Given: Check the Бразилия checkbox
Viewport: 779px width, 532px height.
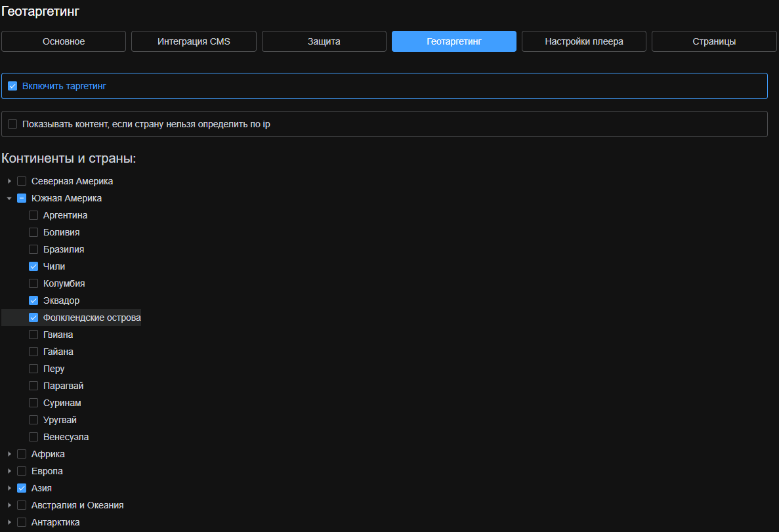Looking at the screenshot, I should coord(33,249).
